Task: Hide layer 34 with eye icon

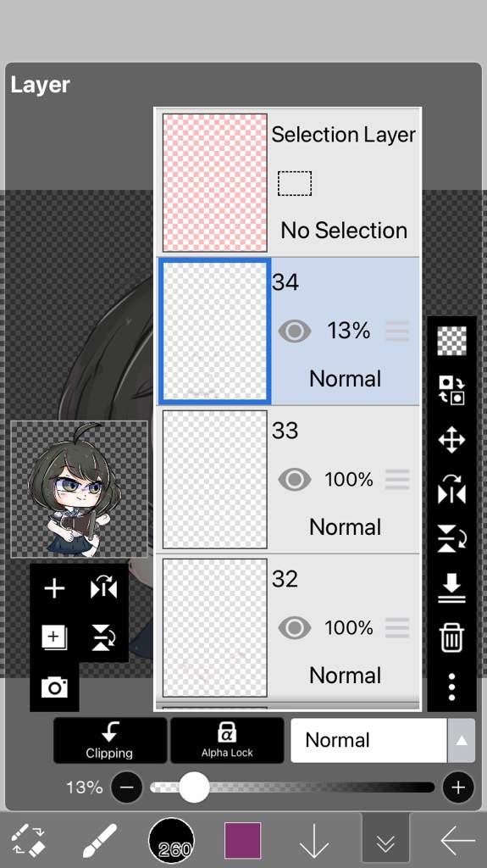Action: 295,331
